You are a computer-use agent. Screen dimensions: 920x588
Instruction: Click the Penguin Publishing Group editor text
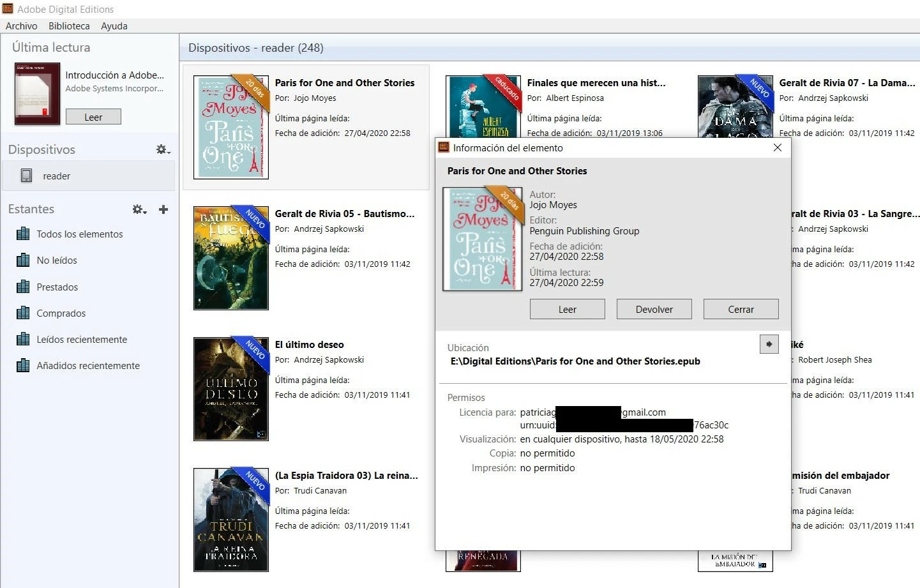584,231
